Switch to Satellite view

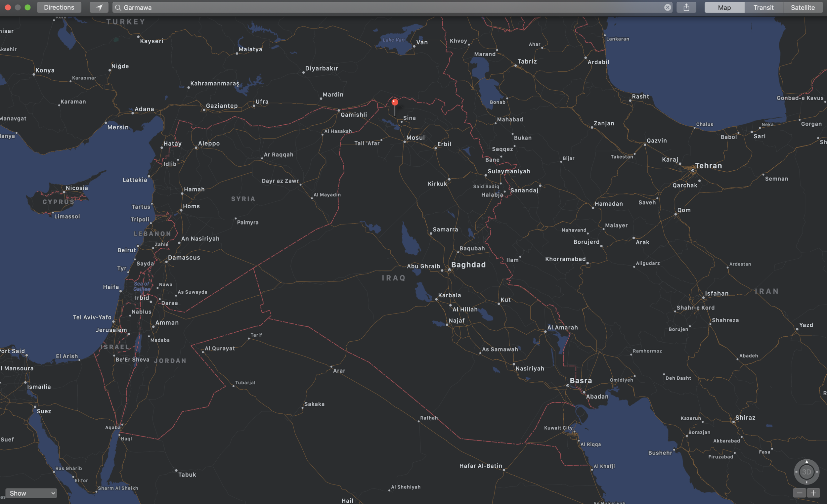(x=803, y=7)
